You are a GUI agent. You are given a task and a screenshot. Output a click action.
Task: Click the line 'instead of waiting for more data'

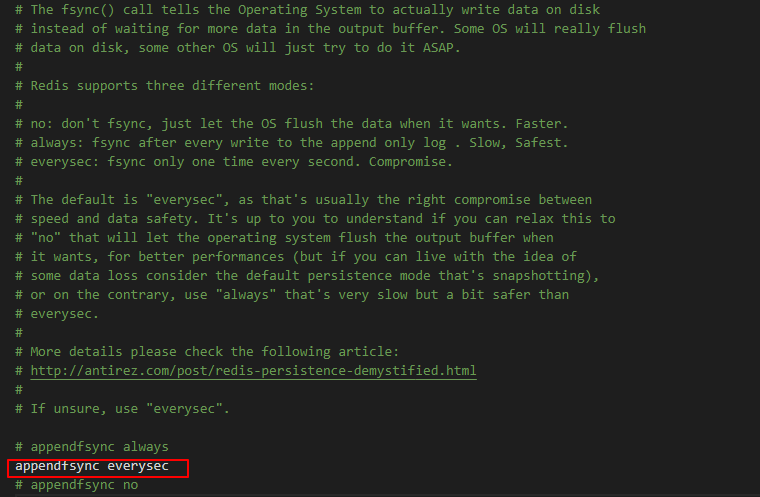(x=331, y=29)
